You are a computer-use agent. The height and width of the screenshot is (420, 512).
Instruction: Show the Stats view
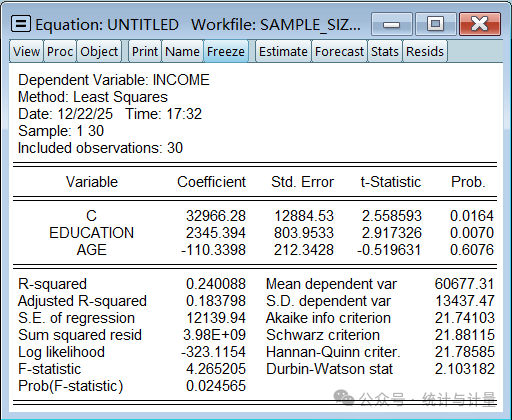tap(385, 51)
